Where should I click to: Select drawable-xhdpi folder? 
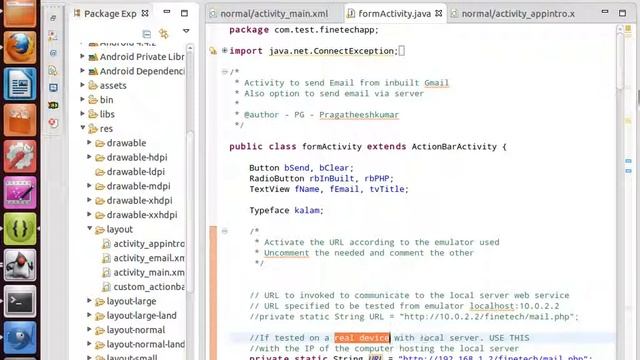(139, 200)
